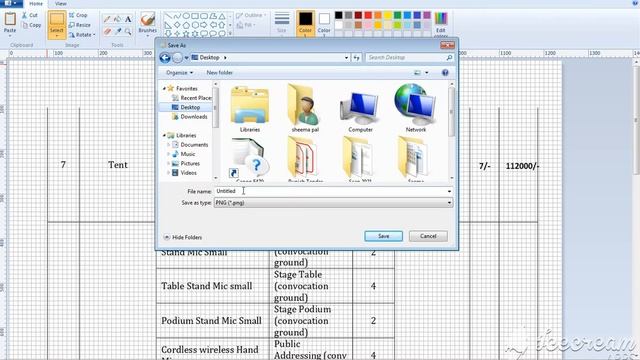Select the Eraser tool
This screenshot has height=360, width=640.
[x=107, y=31]
